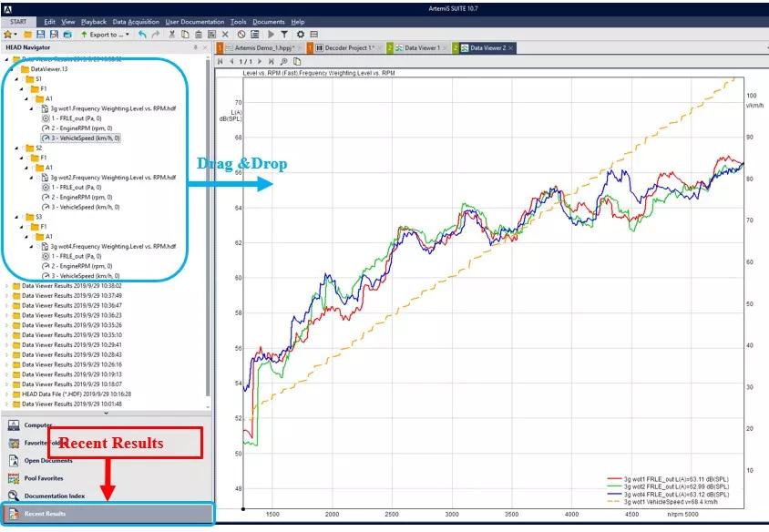
Task: Click the settings gear icon in toolbar
Action: (x=299, y=35)
